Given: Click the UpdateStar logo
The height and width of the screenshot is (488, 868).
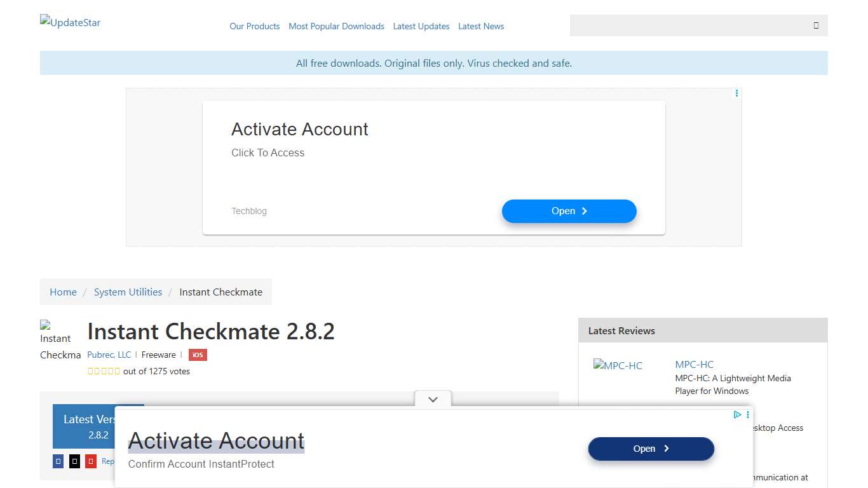Looking at the screenshot, I should tap(70, 22).
